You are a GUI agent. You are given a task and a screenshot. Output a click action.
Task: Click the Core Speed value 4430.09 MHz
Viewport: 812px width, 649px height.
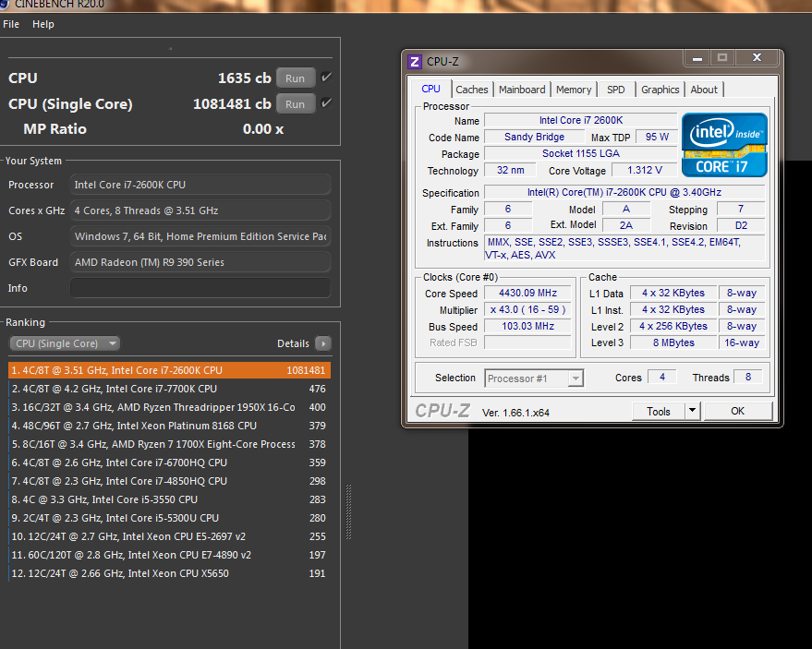pos(527,293)
